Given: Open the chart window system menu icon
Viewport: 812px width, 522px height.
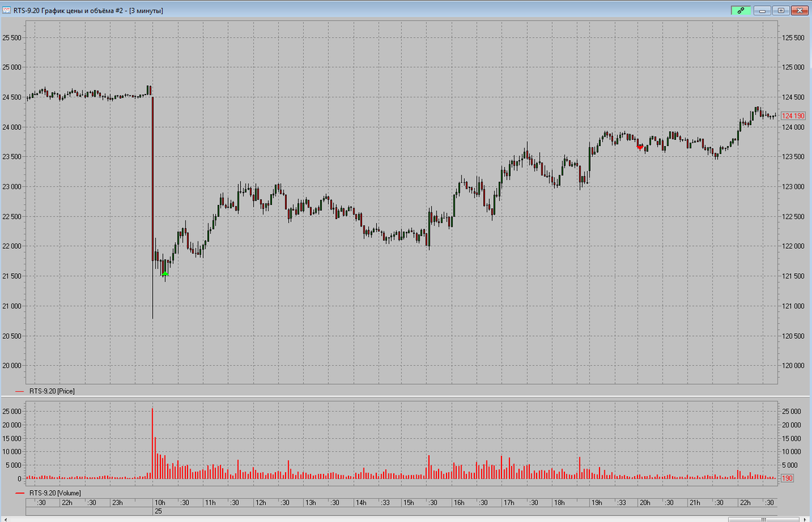Looking at the screenshot, I should 6,10.
